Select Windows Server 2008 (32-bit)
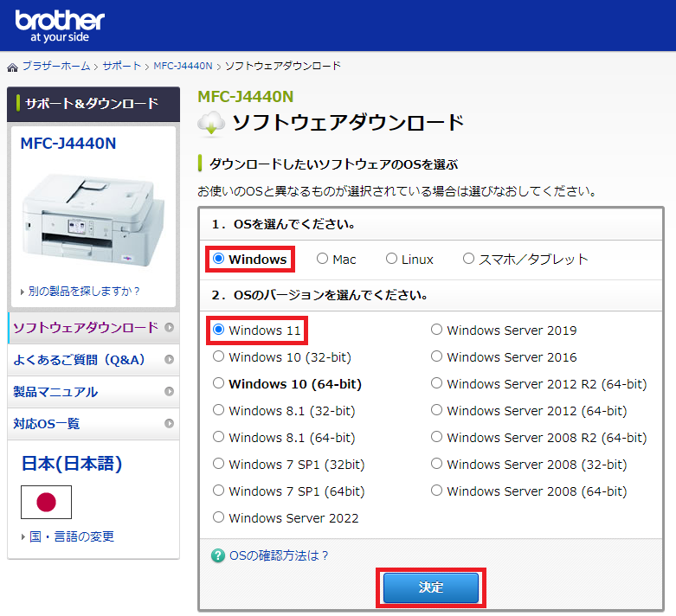 (437, 464)
